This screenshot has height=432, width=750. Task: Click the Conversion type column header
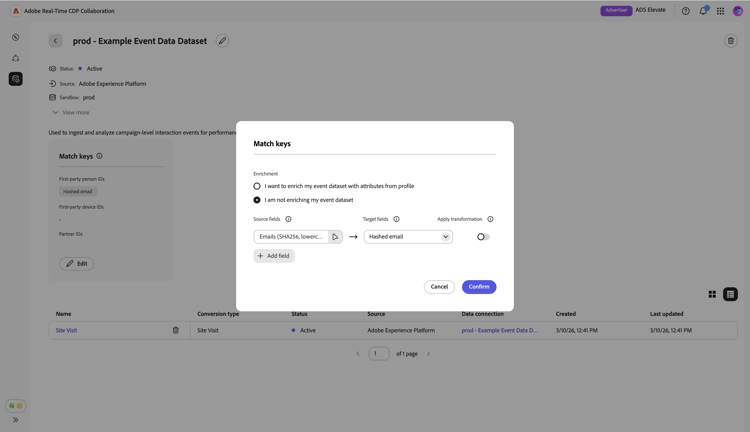click(218, 314)
